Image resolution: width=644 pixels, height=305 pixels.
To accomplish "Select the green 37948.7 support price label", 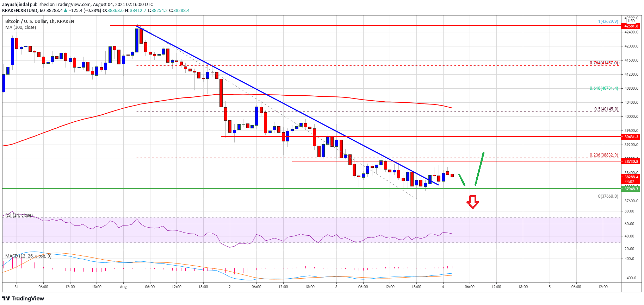I will [631, 189].
